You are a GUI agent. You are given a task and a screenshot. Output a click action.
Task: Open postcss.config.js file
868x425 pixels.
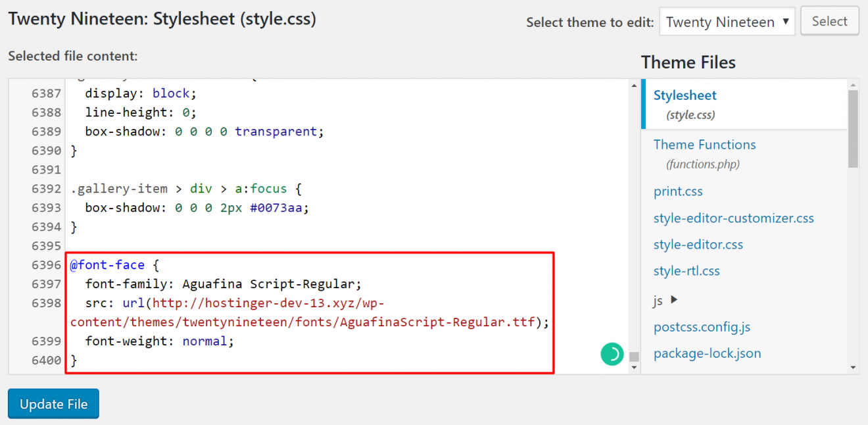click(x=702, y=327)
